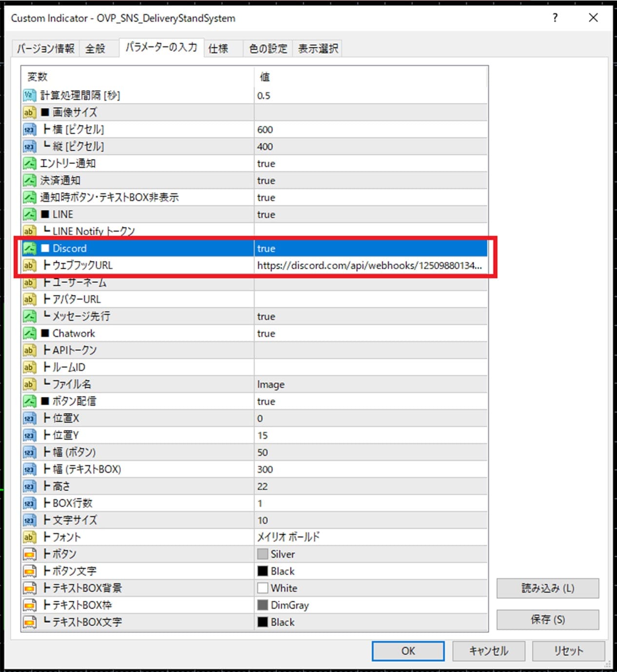Screen dimensions: 617x672
Task: Click the bool icon beside Discord row
Action: [x=29, y=248]
